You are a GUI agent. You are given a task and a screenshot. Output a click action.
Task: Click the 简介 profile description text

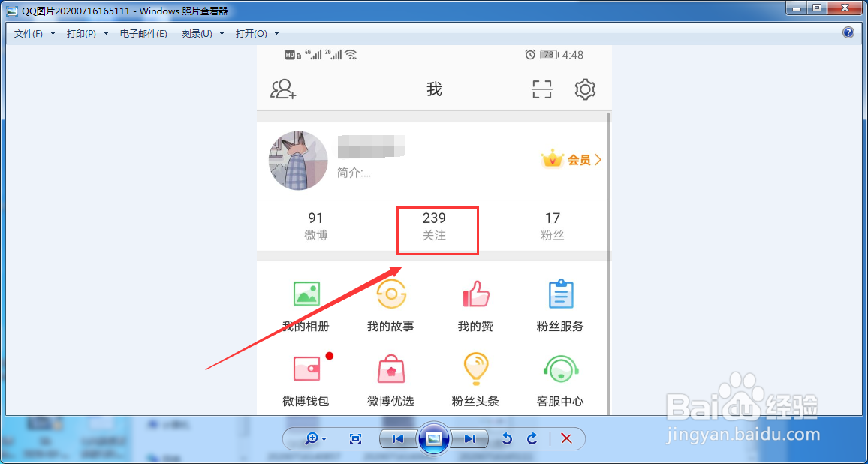point(354,173)
